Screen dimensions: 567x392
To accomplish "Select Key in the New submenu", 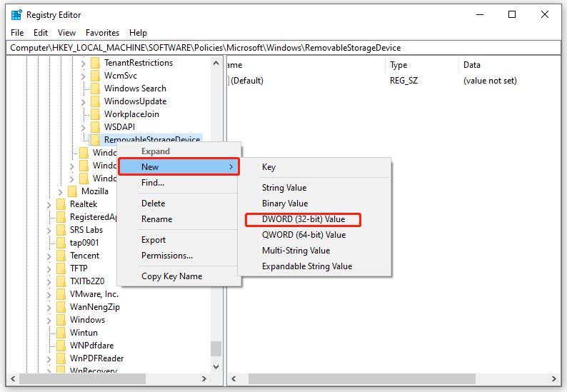I will click(315, 167).
